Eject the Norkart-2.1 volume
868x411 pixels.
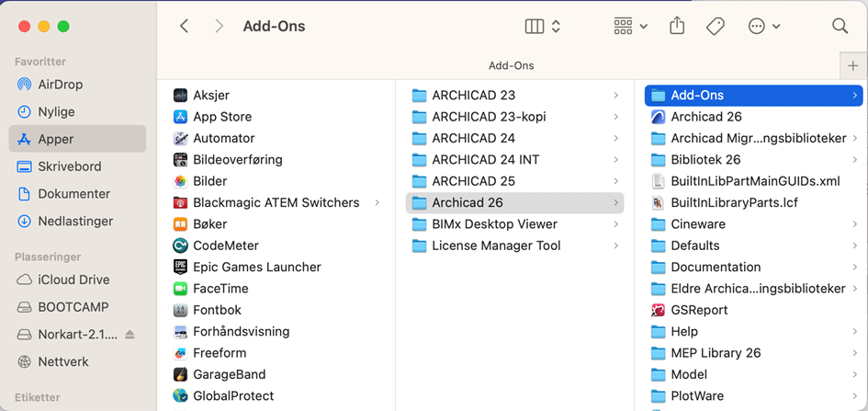coord(130,334)
